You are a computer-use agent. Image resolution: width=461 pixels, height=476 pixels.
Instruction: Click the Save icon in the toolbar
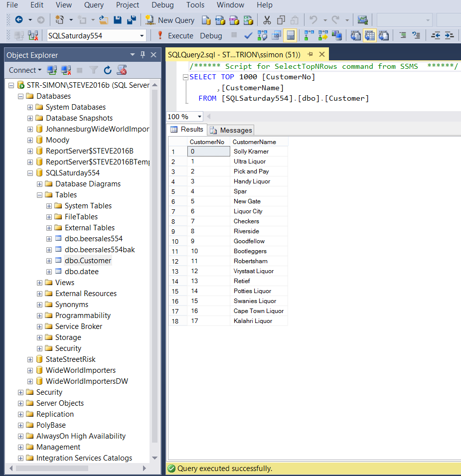[x=118, y=20]
